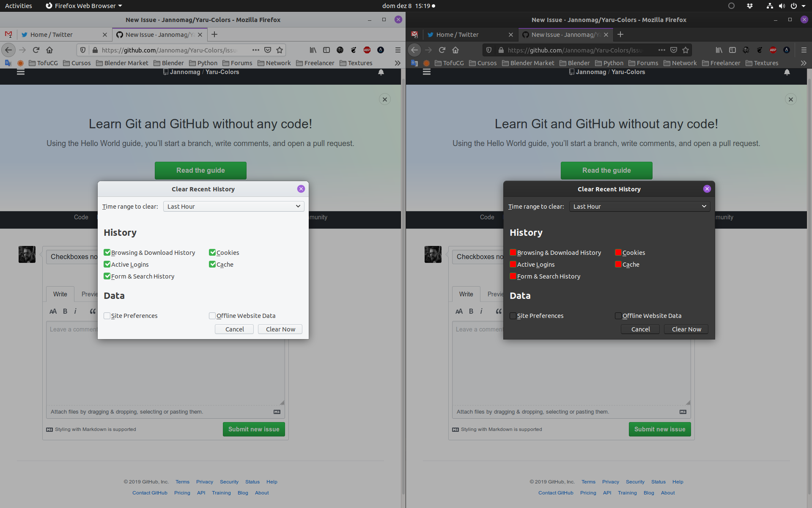Reload the current page
Screen dimensions: 812x508
(36, 50)
